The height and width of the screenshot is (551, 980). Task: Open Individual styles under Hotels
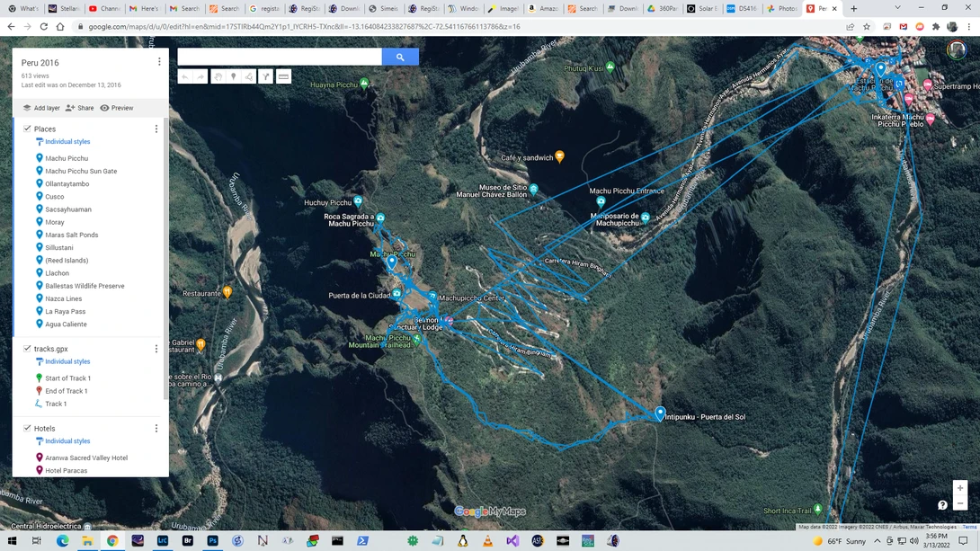coord(67,441)
